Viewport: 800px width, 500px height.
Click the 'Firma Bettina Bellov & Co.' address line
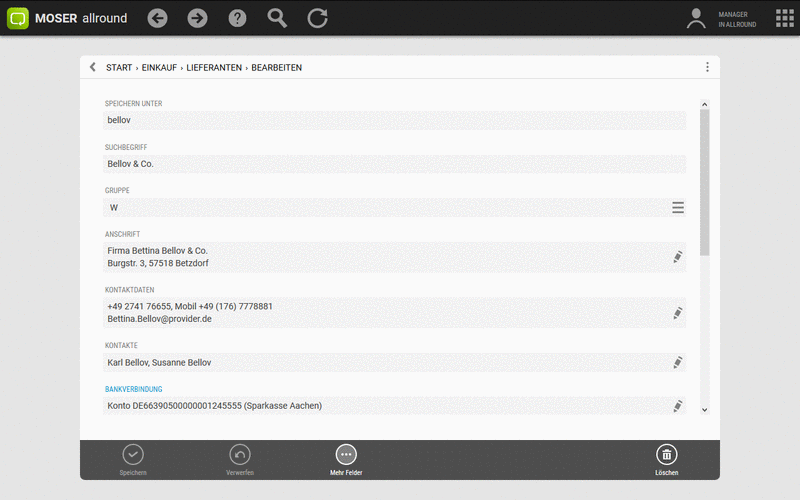tap(157, 251)
